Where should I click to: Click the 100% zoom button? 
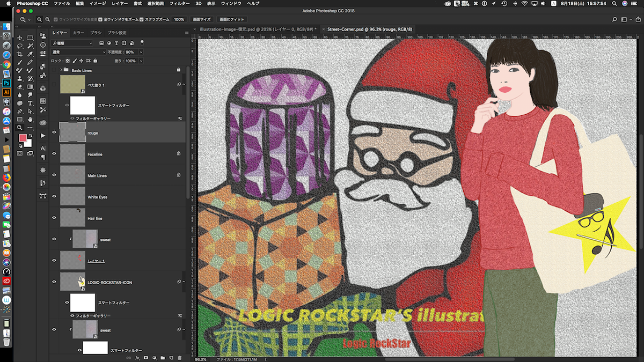tap(179, 19)
